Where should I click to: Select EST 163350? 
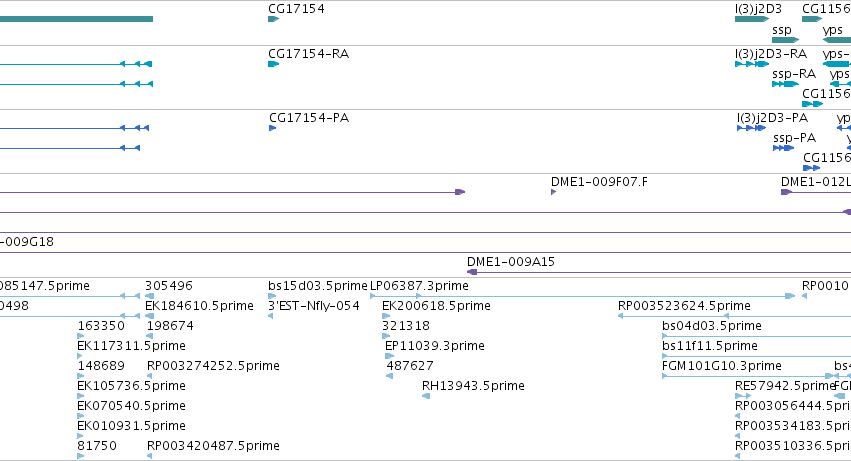pos(101,326)
